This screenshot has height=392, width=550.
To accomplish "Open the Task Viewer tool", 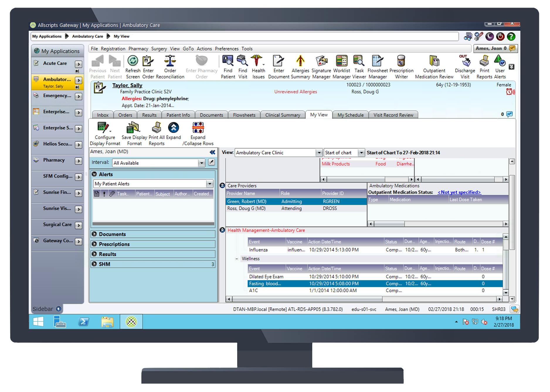I will pos(359,61).
